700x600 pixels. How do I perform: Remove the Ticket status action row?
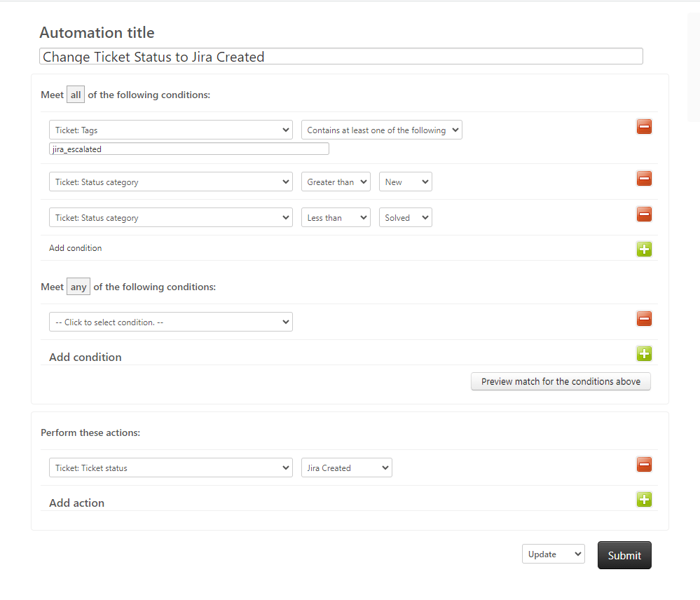click(644, 464)
